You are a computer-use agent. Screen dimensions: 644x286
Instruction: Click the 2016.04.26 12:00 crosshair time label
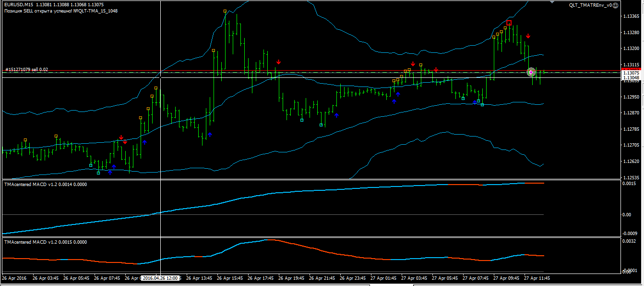161,278
